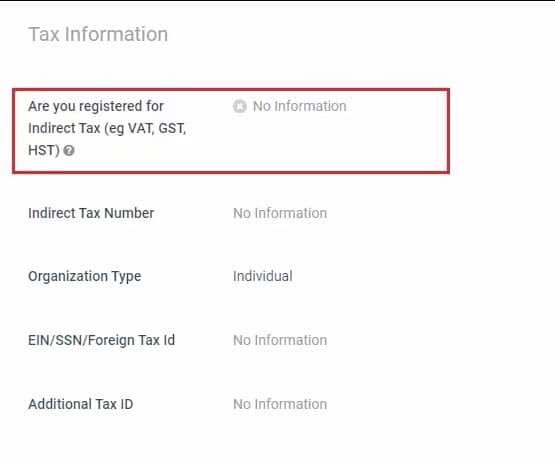Select the Tax Information heading
Viewport: 555px width, 460px height.
98,34
